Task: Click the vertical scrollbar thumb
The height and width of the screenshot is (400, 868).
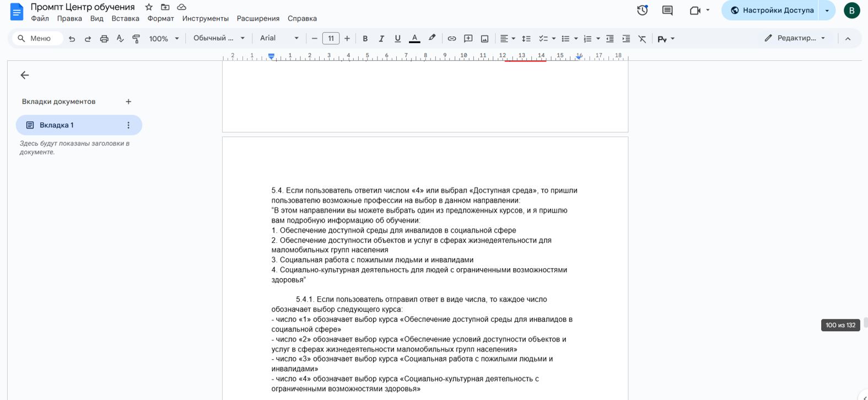Action: pos(865,323)
